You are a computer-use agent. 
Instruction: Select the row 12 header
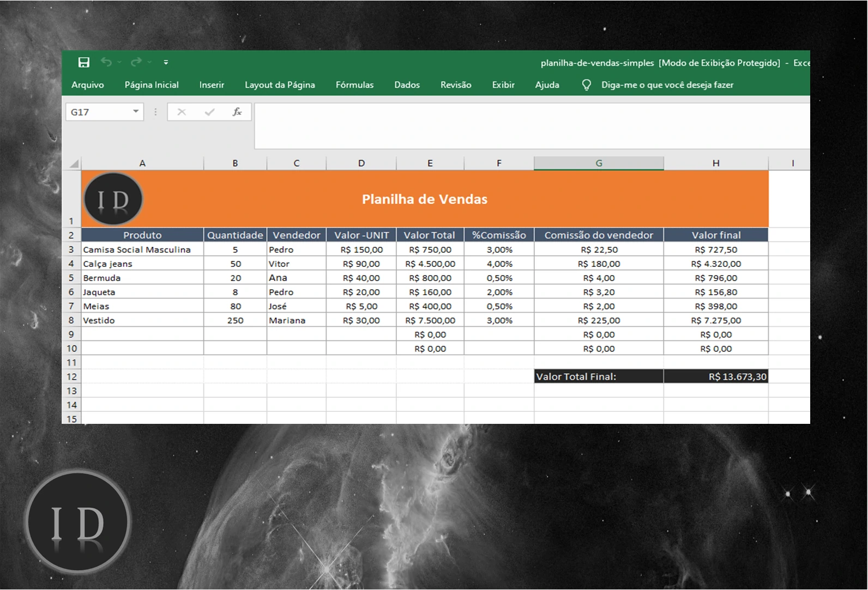(x=71, y=376)
